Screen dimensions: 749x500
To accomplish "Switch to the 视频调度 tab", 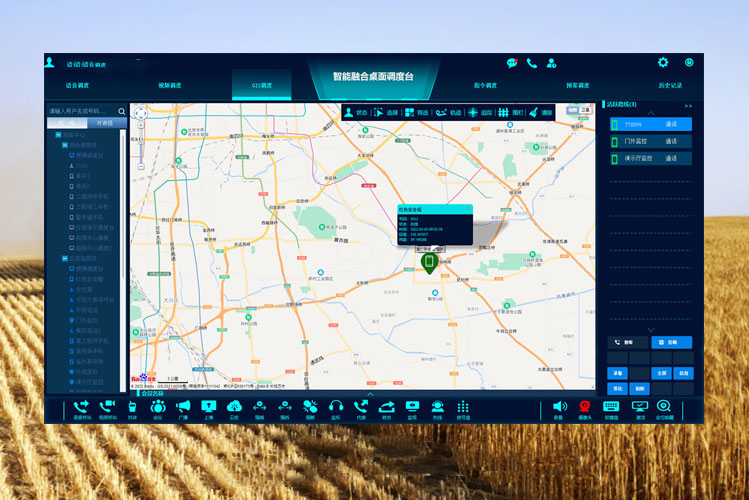I will (171, 86).
